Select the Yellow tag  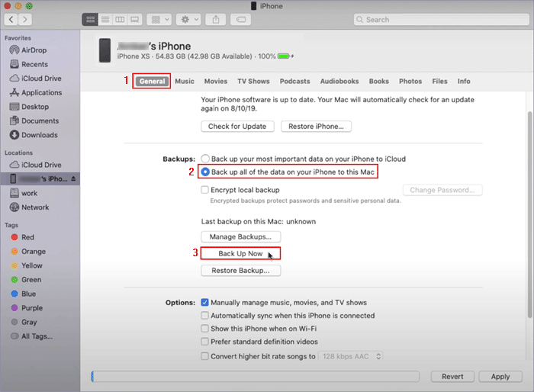(x=27, y=265)
